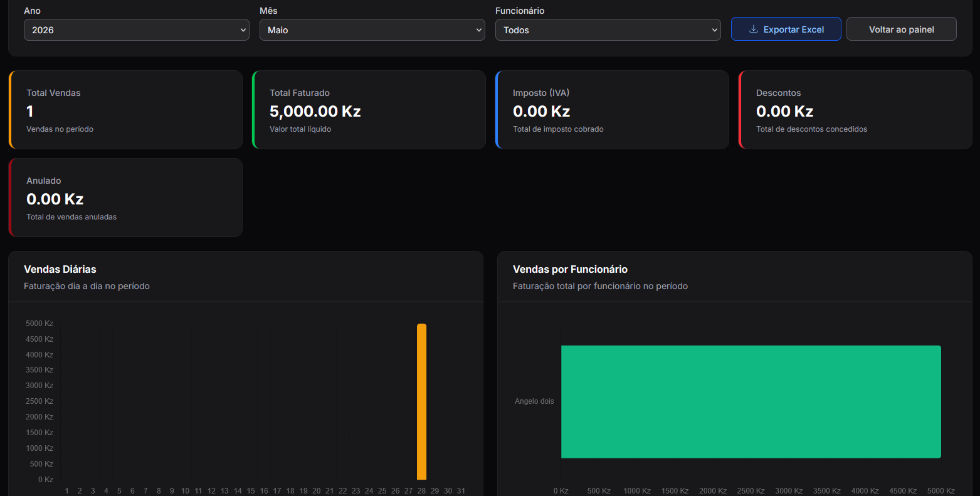Click the Exportar Excel button label
The height and width of the screenshot is (496, 980).
click(x=794, y=29)
